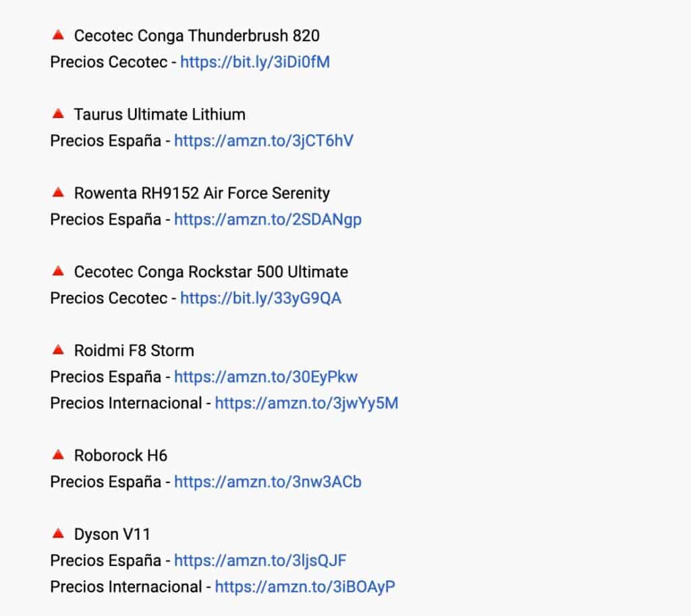Open Roborock H6 Precios España link

coord(268,482)
